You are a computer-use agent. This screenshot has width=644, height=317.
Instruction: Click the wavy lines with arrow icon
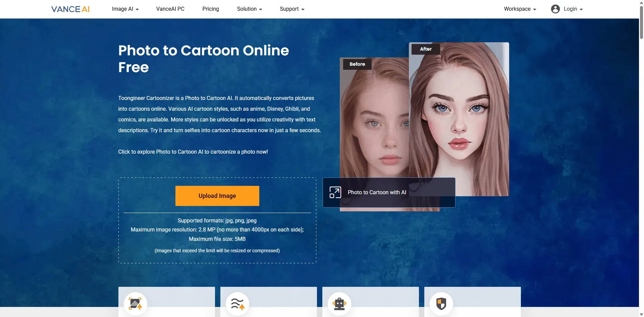pos(237,304)
